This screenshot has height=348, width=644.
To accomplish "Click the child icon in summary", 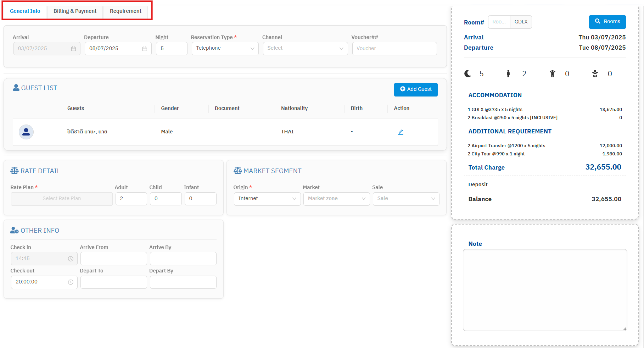I will click(552, 73).
